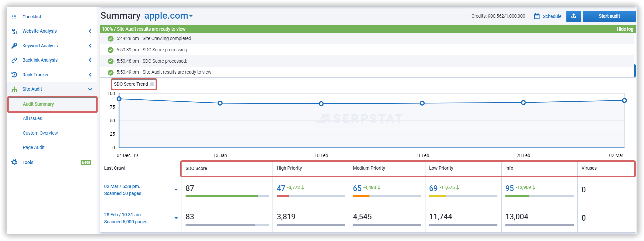644x241 pixels.
Task: Click the green SDO Score 87 progress bar
Action: point(222,196)
